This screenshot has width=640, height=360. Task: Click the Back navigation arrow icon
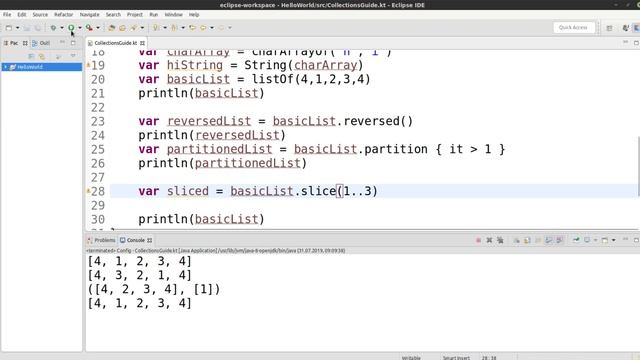point(203,28)
